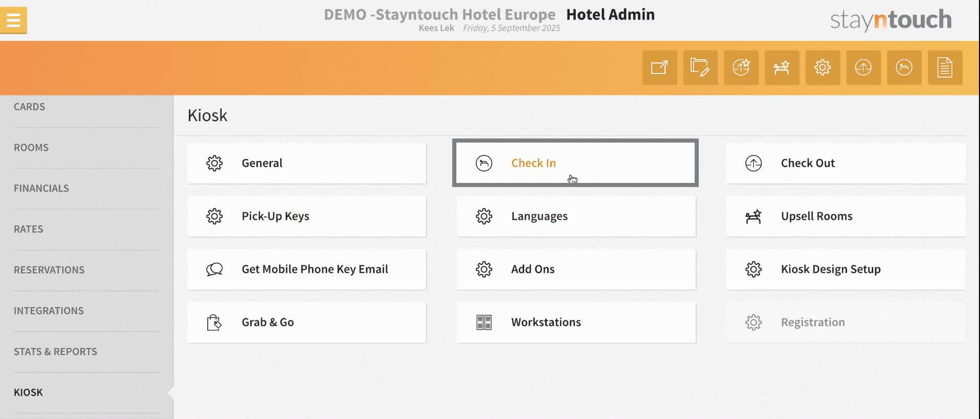Click the Workstations grid icon

click(484, 322)
